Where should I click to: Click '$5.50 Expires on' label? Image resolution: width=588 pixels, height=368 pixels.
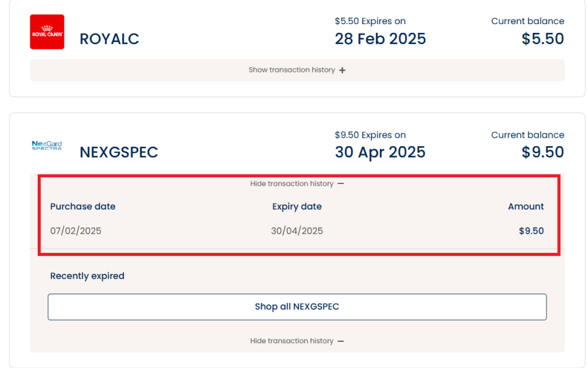point(370,22)
